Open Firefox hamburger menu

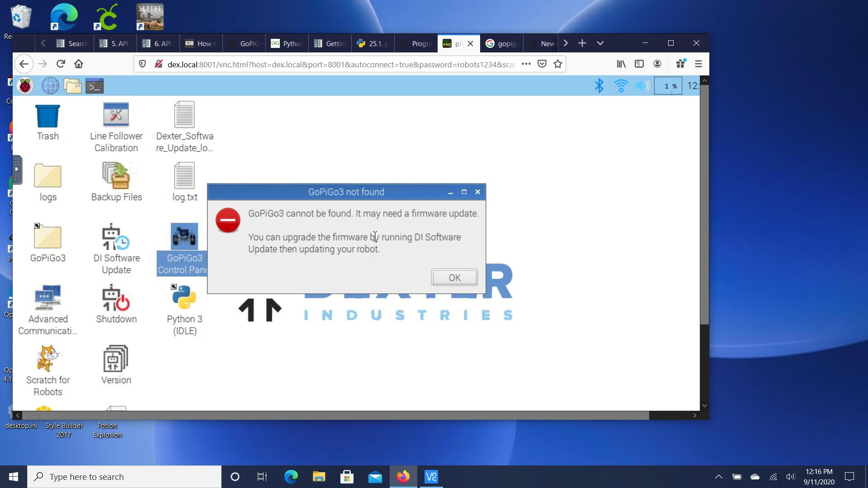(698, 64)
